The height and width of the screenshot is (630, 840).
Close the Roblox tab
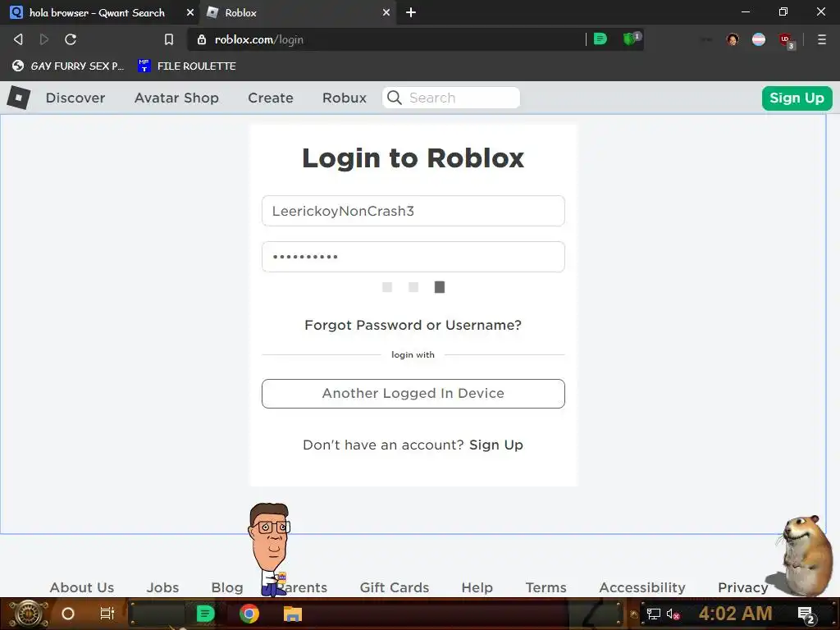click(386, 12)
